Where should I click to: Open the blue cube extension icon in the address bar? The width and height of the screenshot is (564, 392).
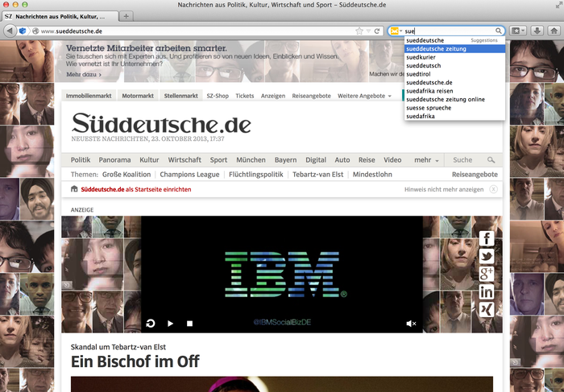point(23,31)
